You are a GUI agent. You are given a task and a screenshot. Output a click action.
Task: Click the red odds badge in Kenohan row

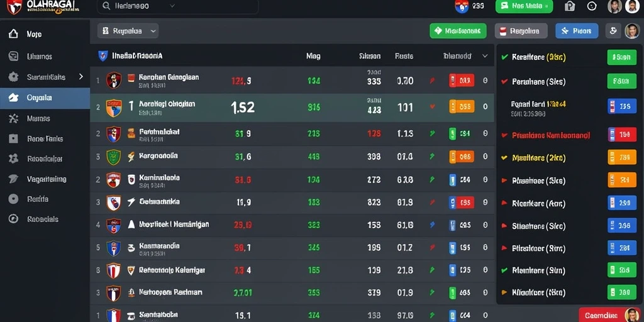click(462, 80)
